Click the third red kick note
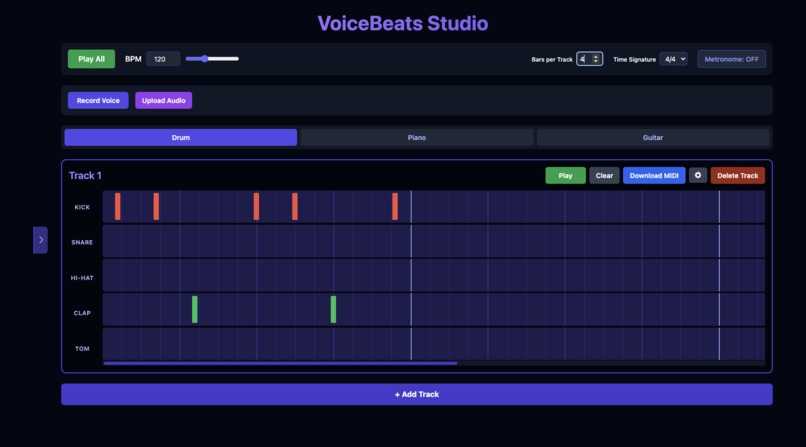Image resolution: width=806 pixels, height=447 pixels. 257,207
